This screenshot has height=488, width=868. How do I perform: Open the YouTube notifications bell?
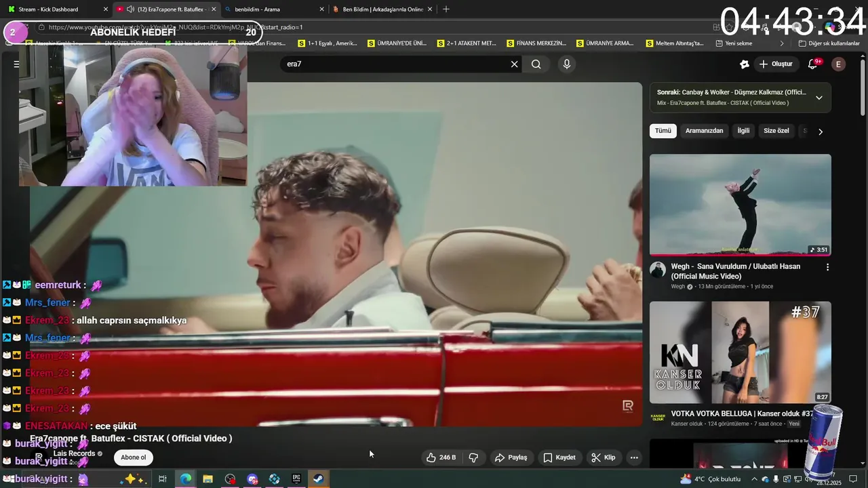click(x=813, y=64)
